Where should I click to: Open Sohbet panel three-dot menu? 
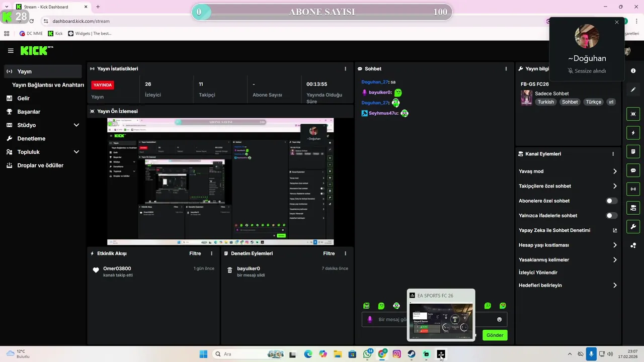[506, 69]
